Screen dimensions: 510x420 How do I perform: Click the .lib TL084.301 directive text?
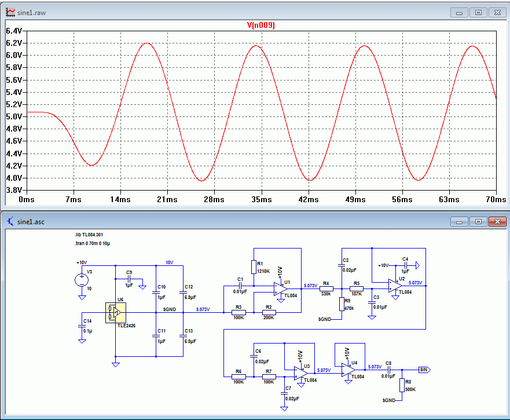pyautogui.click(x=89, y=235)
